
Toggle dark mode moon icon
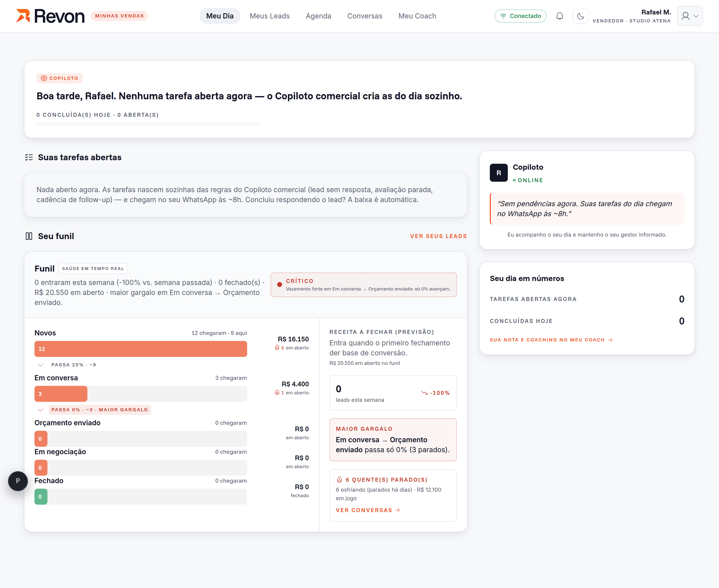pyautogui.click(x=580, y=16)
